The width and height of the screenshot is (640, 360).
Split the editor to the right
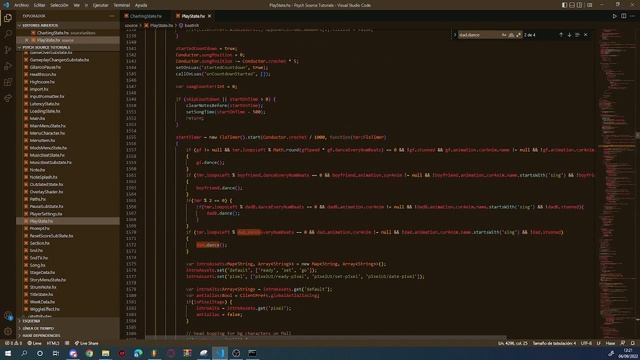pos(624,16)
